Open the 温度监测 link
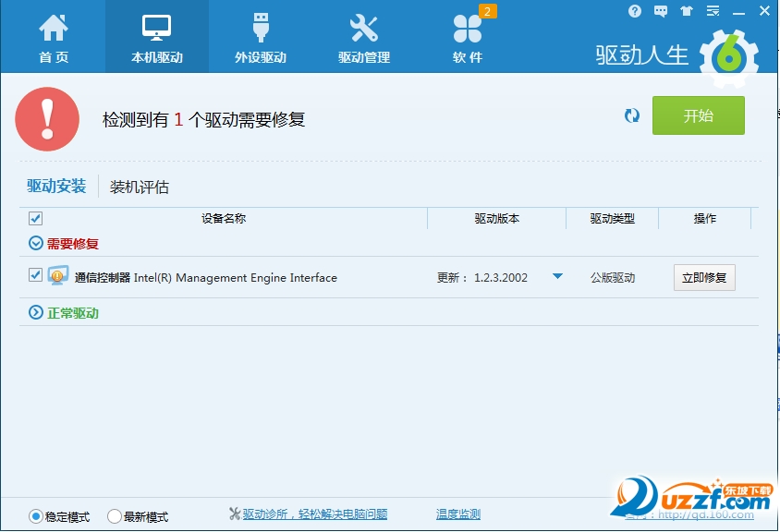Screen dimensions: 780x532 click(x=458, y=514)
